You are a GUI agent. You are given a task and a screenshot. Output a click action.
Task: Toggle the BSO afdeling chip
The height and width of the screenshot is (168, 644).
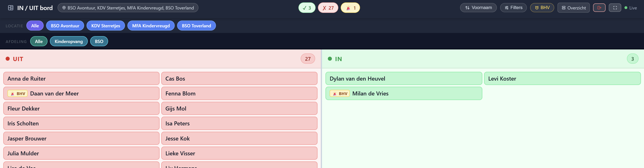[99, 41]
